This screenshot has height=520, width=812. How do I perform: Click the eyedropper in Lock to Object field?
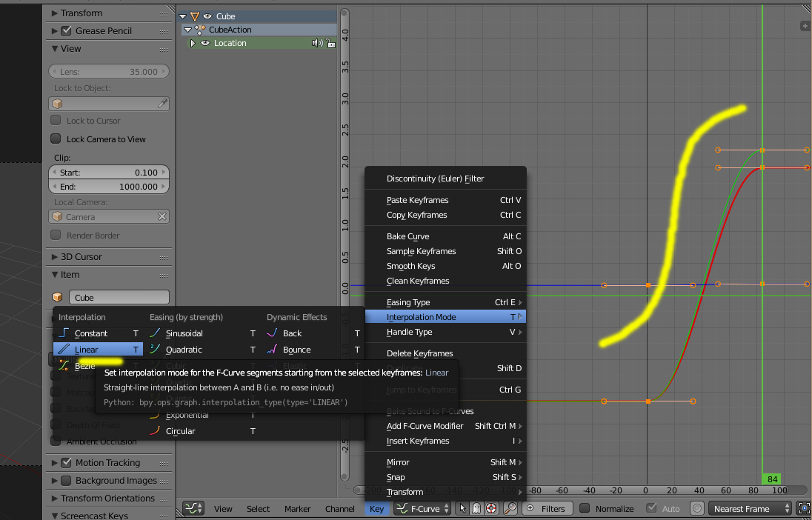pyautogui.click(x=162, y=104)
